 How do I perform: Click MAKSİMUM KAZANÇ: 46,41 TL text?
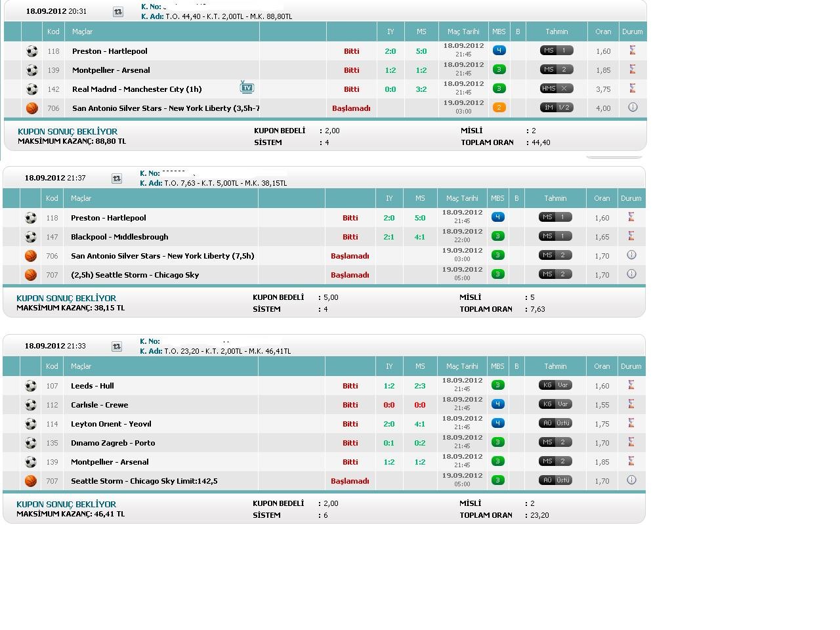click(70, 514)
